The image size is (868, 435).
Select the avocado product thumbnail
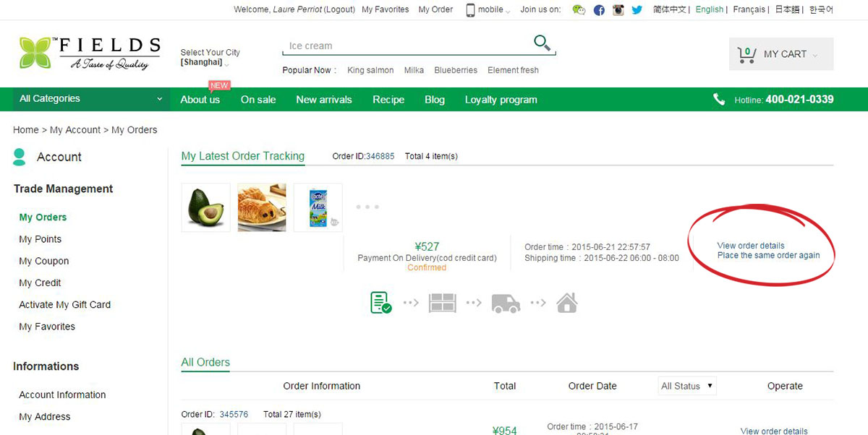206,207
